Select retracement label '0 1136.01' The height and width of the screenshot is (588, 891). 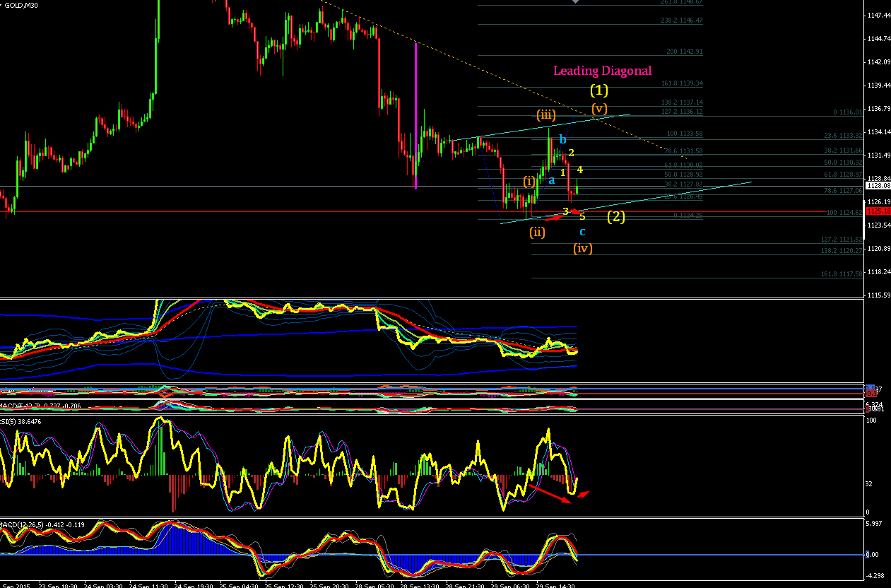tap(848, 112)
